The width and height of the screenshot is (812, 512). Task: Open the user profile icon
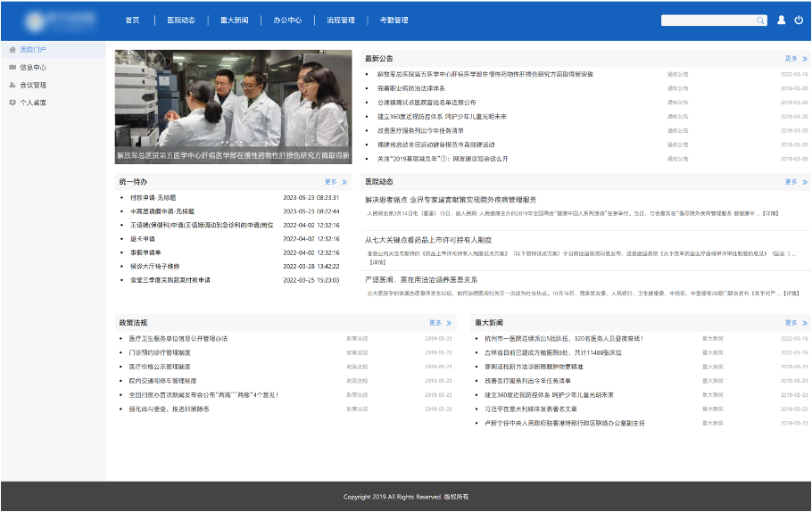click(x=782, y=21)
